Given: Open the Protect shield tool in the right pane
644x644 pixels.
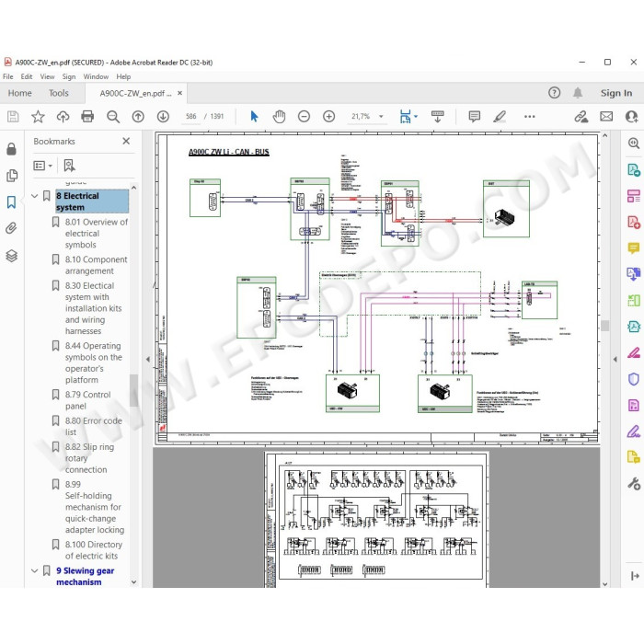Looking at the screenshot, I should tap(634, 379).
